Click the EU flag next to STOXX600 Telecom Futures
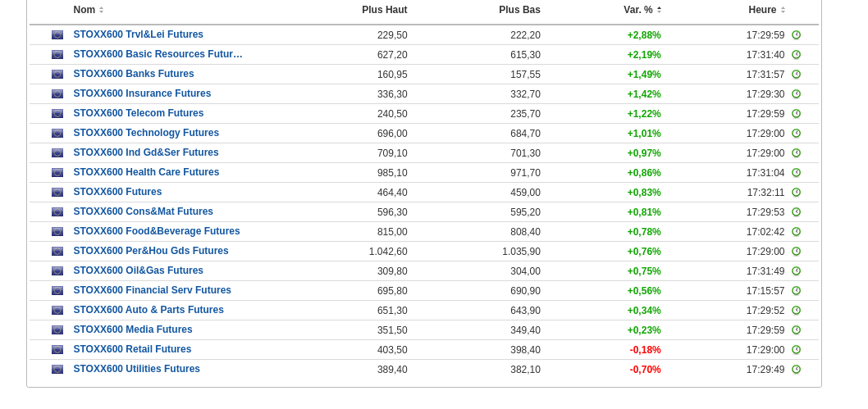Viewport: 868px width, 409px height. [57, 114]
